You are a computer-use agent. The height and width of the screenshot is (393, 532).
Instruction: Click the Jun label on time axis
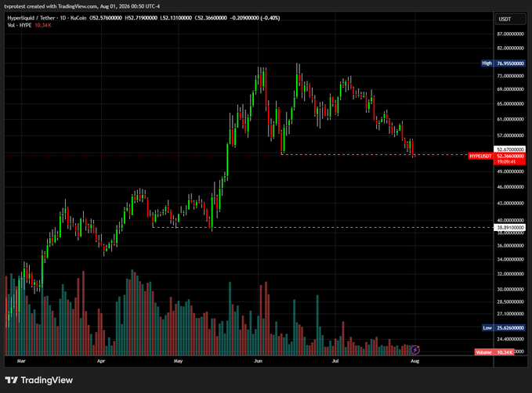(258, 361)
